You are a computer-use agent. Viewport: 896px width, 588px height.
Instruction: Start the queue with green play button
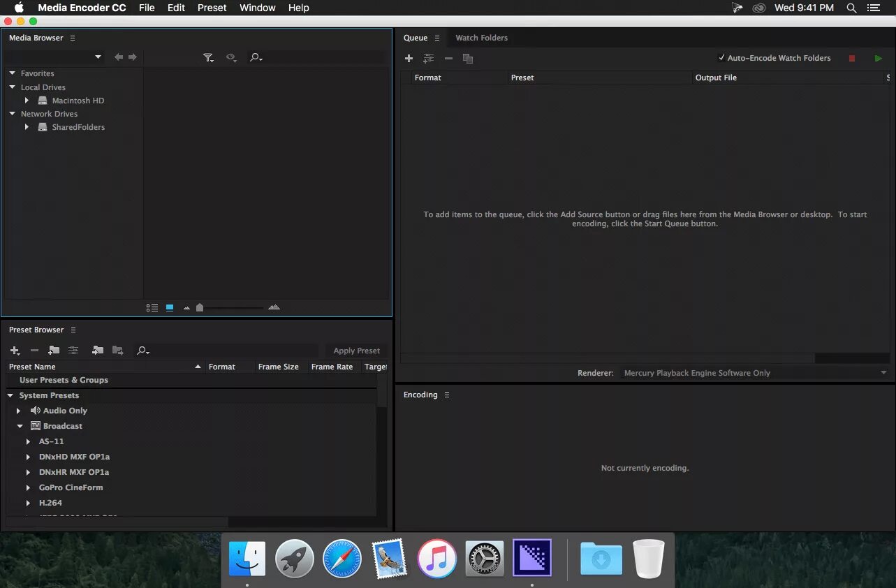coord(879,59)
